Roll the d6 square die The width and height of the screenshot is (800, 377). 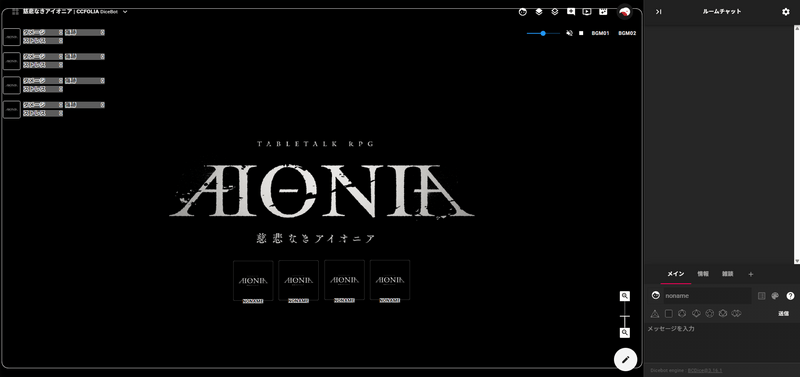pos(669,314)
